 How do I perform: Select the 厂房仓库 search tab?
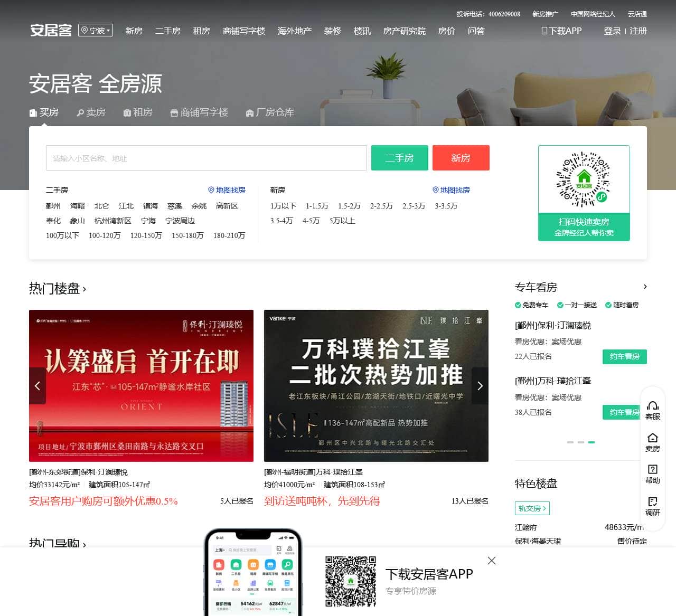click(x=270, y=112)
